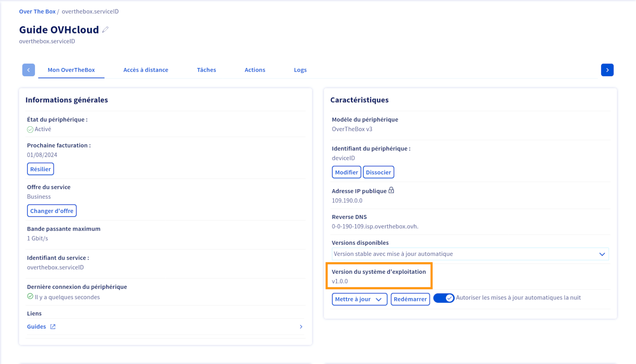Click the external link icon next to Guides
This screenshot has height=364, width=636.
point(53,327)
